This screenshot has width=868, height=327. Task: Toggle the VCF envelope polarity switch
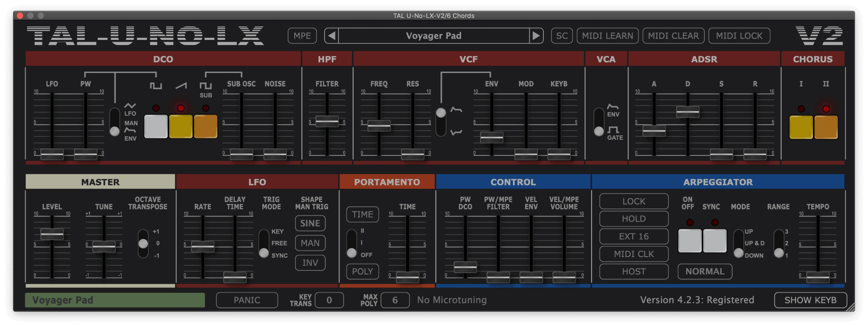tap(441, 122)
